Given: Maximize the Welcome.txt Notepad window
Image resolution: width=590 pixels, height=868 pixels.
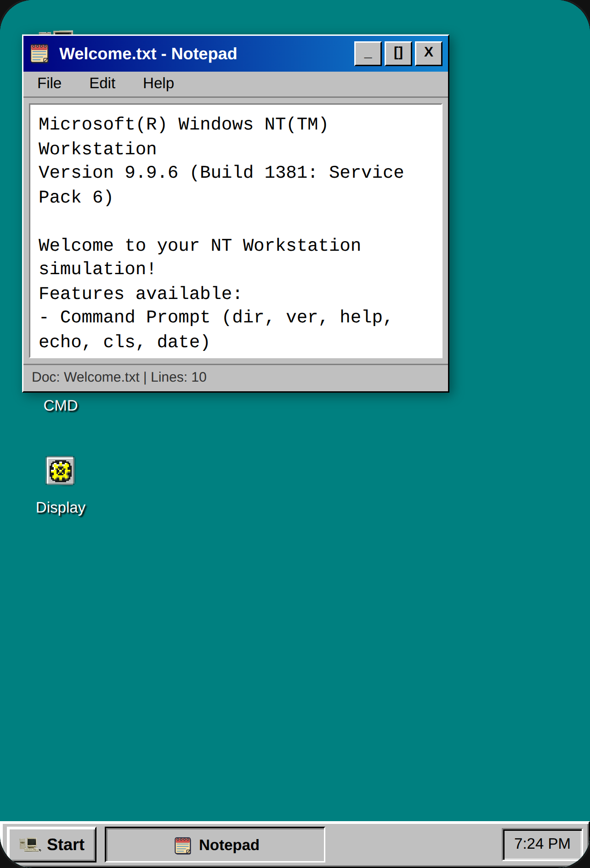Looking at the screenshot, I should (x=398, y=54).
